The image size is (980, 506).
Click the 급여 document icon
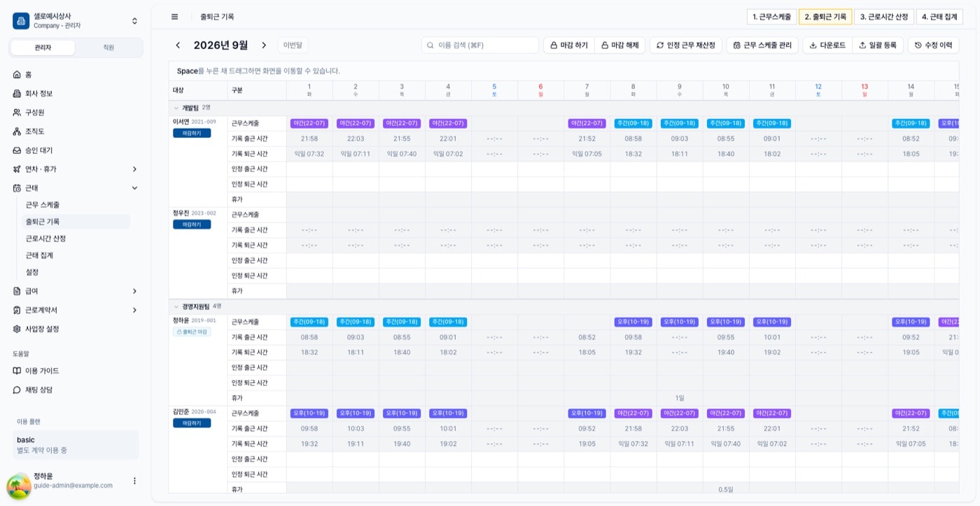pyautogui.click(x=17, y=290)
